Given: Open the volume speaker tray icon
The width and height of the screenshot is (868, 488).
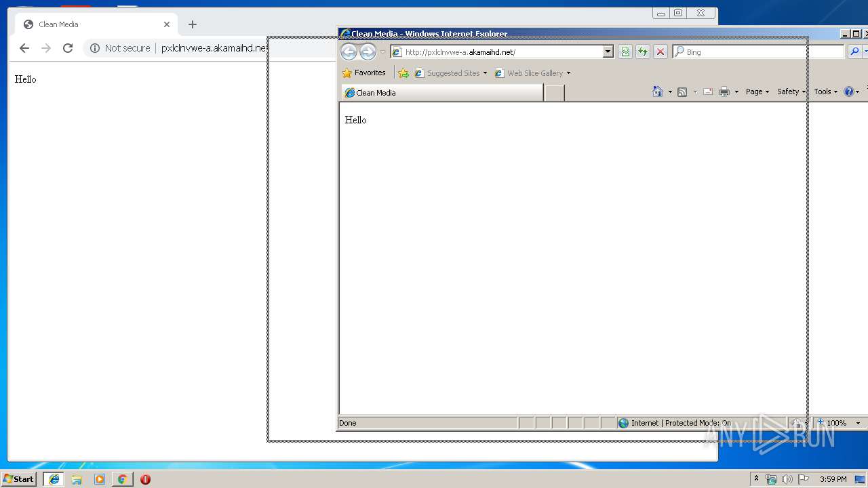Looking at the screenshot, I should [x=787, y=479].
